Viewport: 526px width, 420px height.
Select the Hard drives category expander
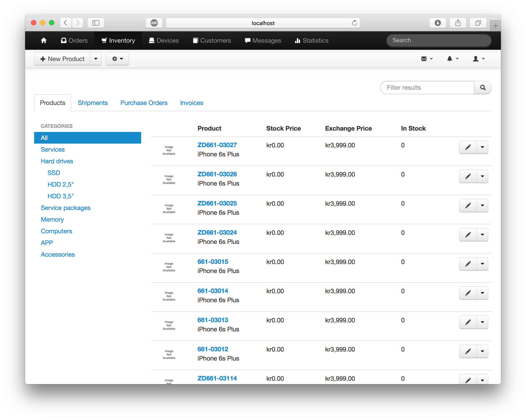click(x=57, y=161)
